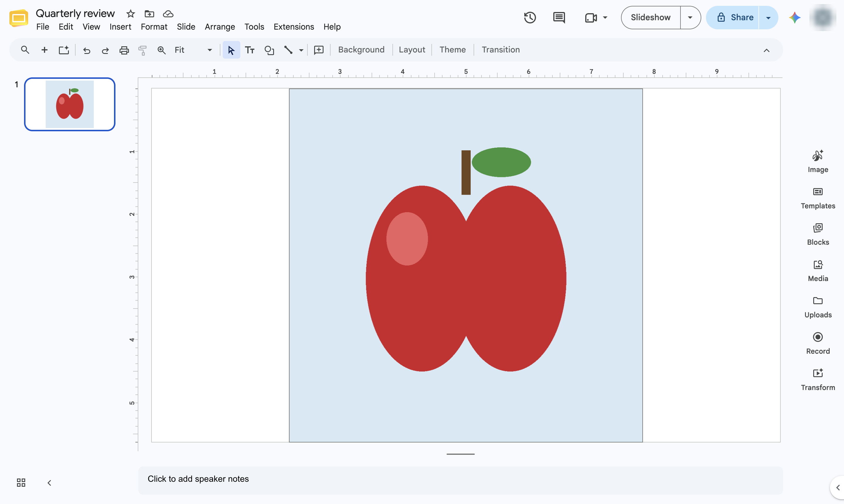Viewport: 844px width, 504px height.
Task: Open version history clock icon
Action: tap(530, 17)
